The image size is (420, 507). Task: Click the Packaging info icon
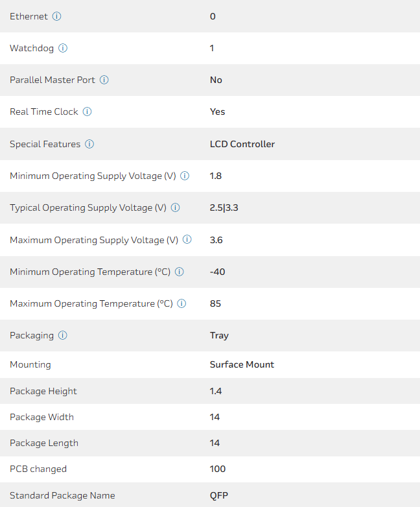pyautogui.click(x=63, y=335)
